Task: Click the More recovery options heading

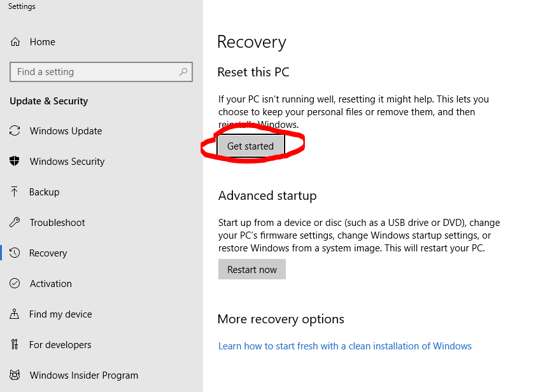Action: (x=281, y=319)
